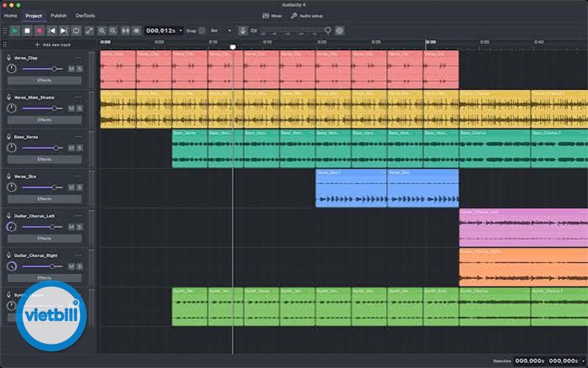Screen dimensions: 588x368
Task: Toggle loop playback icon
Action: (76, 31)
